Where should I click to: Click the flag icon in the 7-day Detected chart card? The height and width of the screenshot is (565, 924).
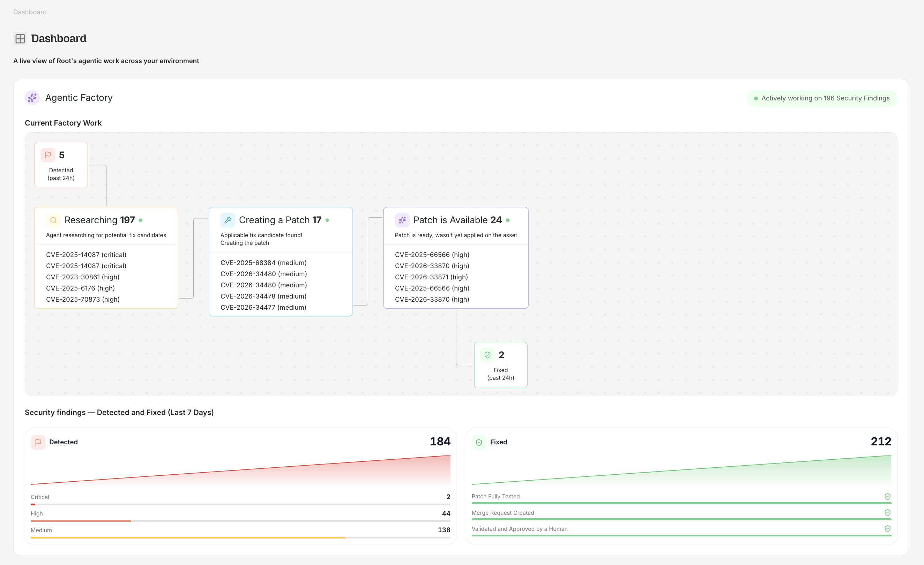(x=38, y=442)
